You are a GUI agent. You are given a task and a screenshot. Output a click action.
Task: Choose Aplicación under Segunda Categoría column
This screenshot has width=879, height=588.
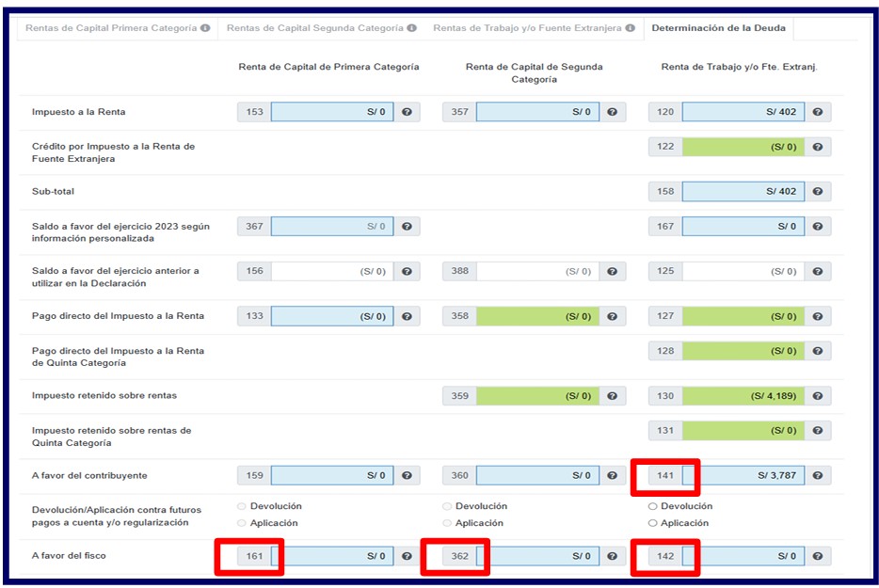tap(448, 523)
